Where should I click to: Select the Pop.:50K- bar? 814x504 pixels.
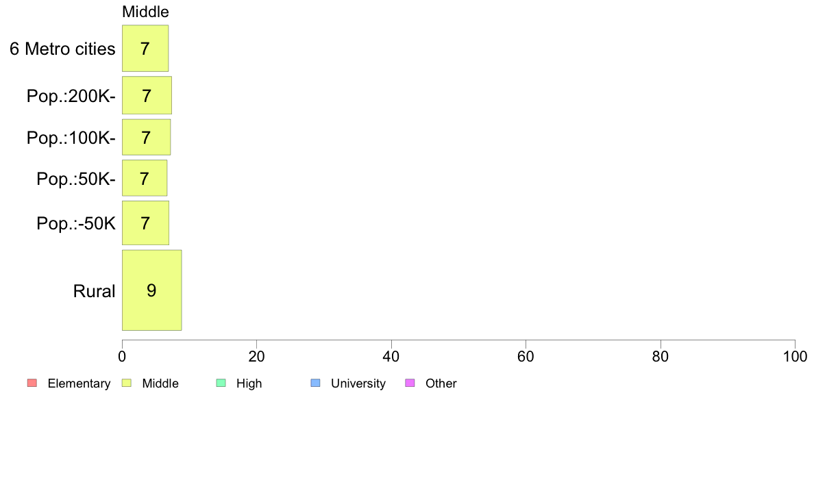(x=145, y=178)
